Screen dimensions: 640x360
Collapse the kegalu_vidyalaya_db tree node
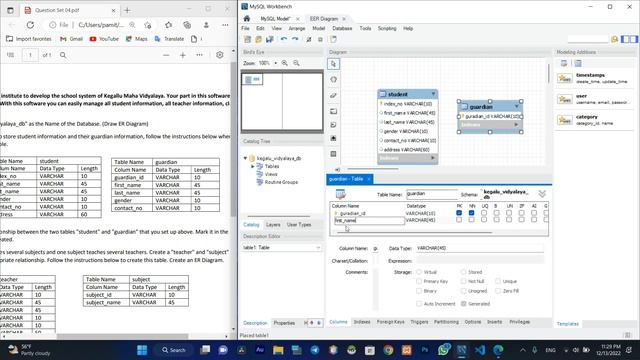click(245, 158)
